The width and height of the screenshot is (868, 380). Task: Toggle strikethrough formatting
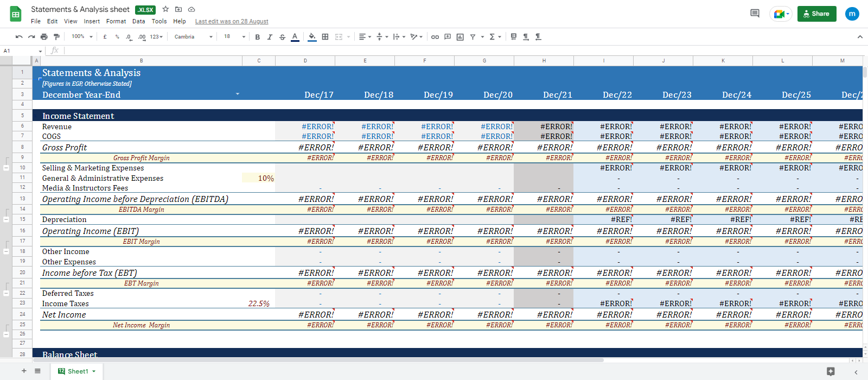[282, 37]
